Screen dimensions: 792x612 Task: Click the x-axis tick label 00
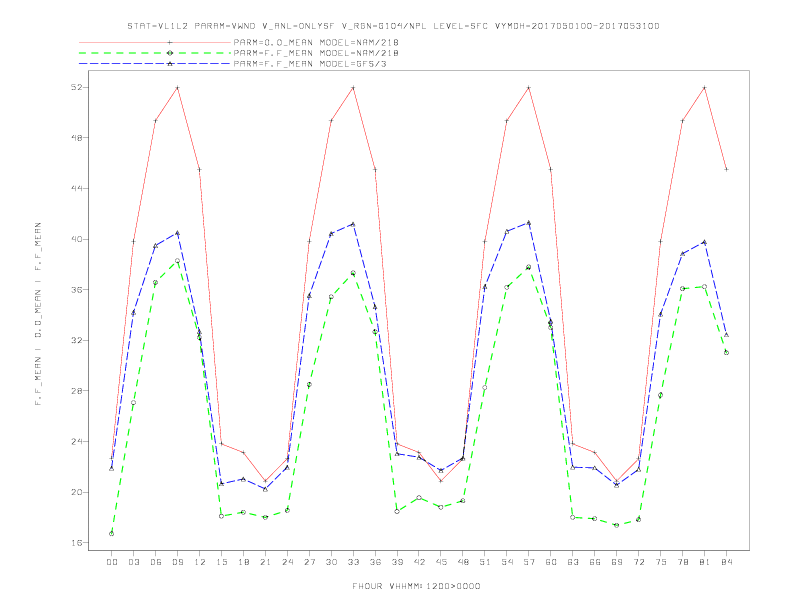pos(112,562)
